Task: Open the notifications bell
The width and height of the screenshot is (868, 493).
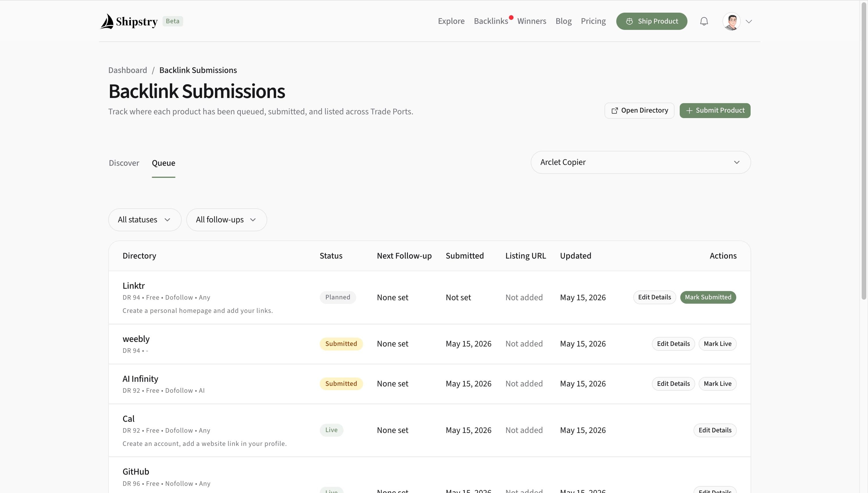Action: [704, 21]
